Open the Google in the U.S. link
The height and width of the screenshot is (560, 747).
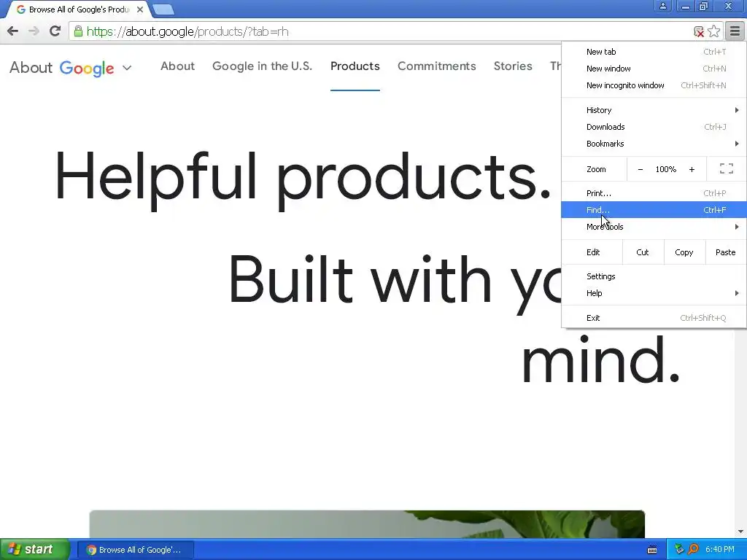[x=262, y=66]
